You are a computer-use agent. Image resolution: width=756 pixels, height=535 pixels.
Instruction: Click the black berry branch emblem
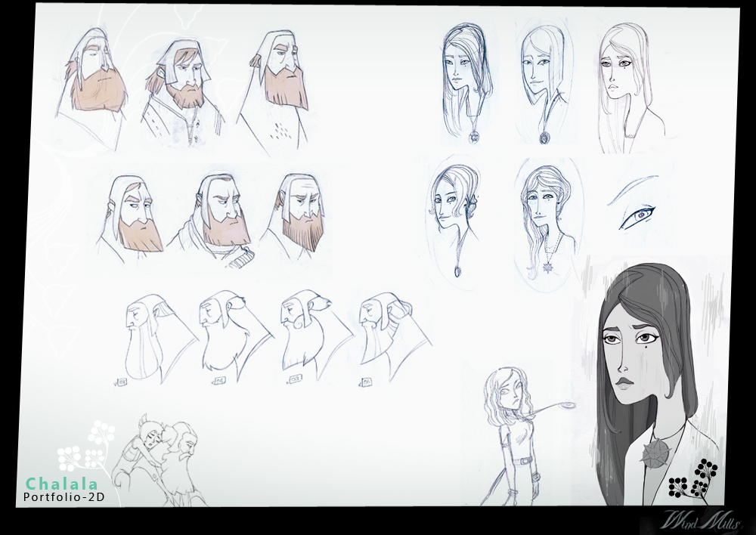click(693, 479)
